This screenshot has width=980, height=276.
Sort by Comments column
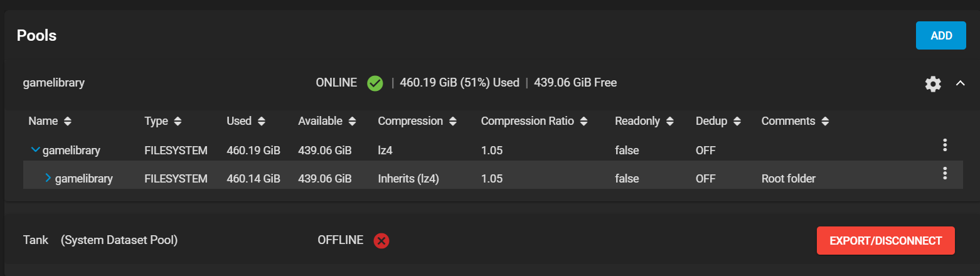[x=796, y=121]
